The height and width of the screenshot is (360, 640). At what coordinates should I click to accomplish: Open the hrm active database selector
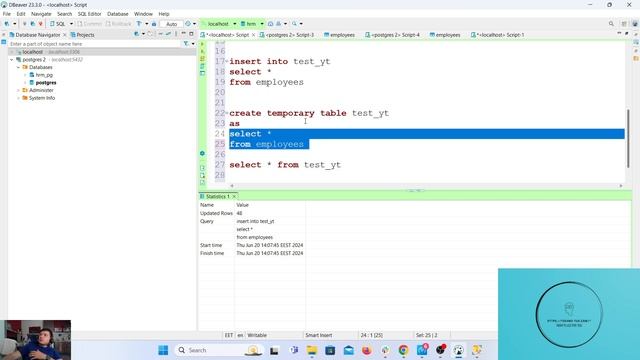(x=251, y=24)
